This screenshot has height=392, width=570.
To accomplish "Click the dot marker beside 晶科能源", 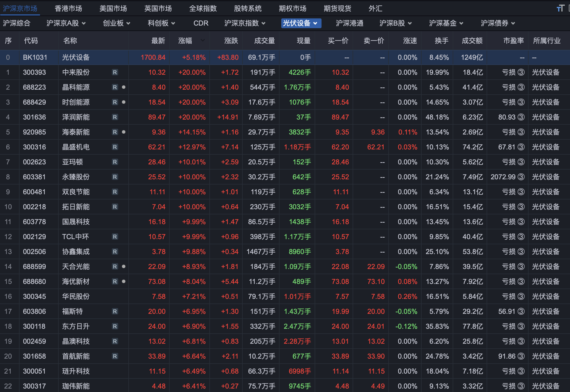I will (x=124, y=87).
